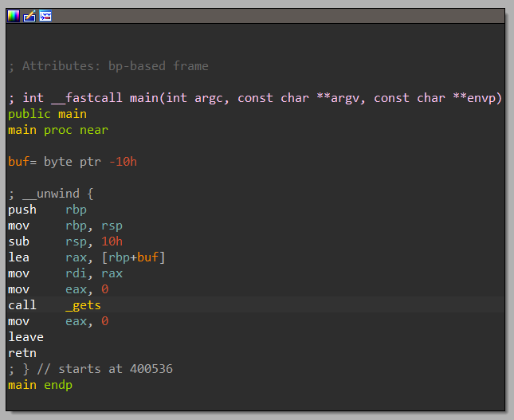Click the node title bar
Screen dimensions: 514x420
(x=271, y=15)
